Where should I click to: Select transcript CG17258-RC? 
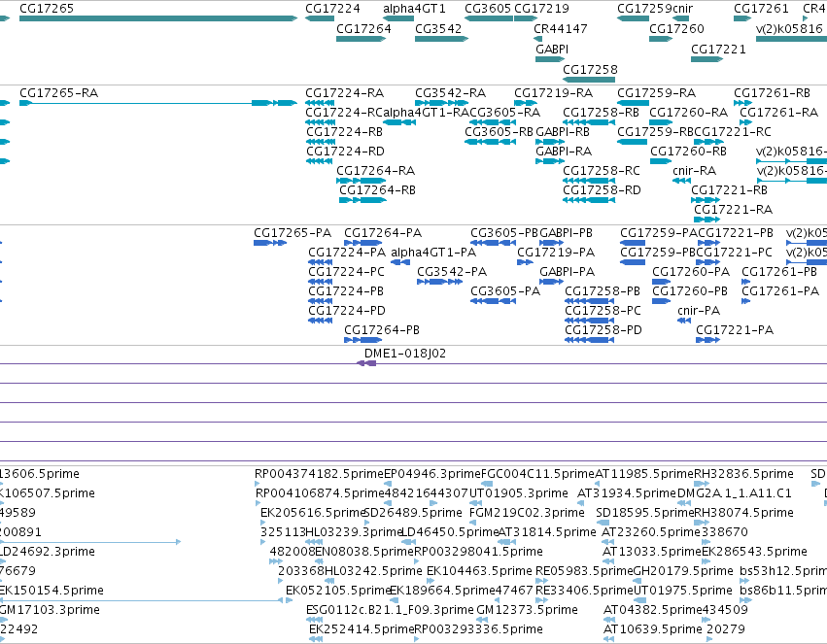[589, 181]
